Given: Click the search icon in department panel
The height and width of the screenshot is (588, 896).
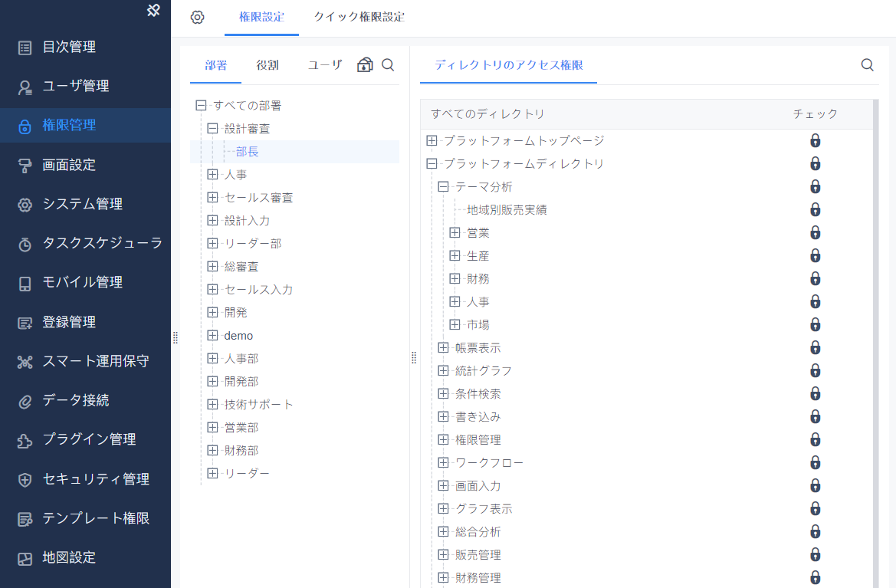Looking at the screenshot, I should 388,65.
